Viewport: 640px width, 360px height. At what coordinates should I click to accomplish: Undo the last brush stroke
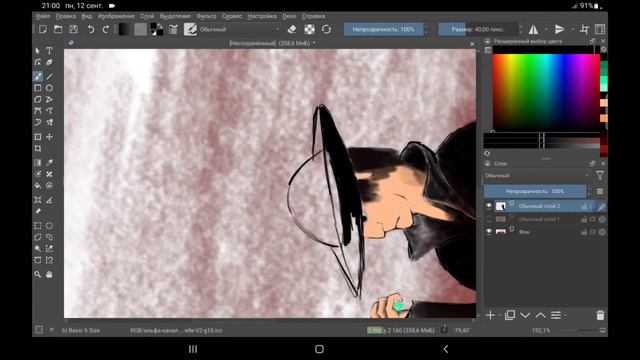tap(91, 29)
